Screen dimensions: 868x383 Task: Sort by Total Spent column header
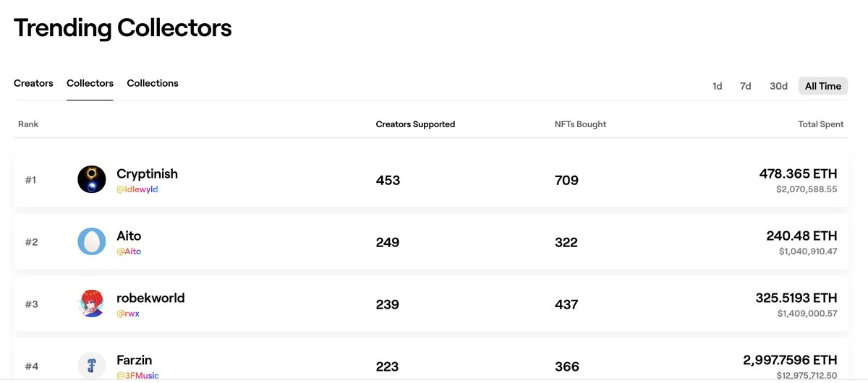[x=821, y=124]
